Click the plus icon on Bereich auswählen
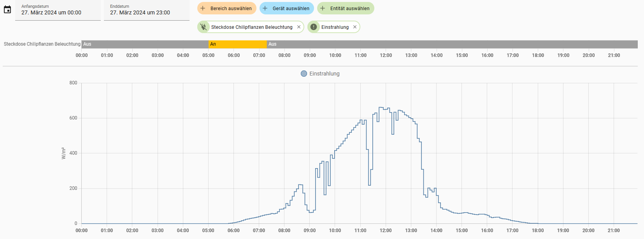This screenshot has height=239, width=644. (203, 8)
